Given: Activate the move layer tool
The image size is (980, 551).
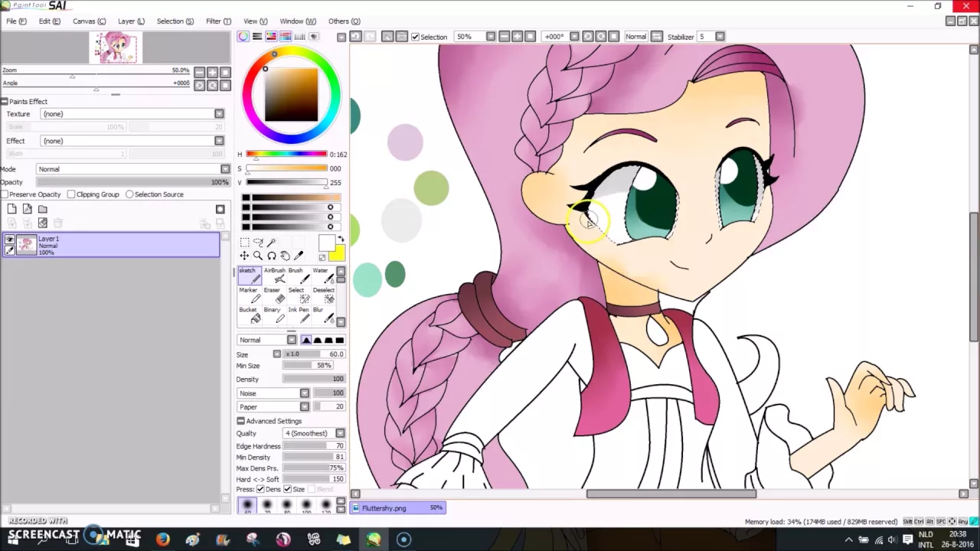Looking at the screenshot, I should tap(244, 256).
